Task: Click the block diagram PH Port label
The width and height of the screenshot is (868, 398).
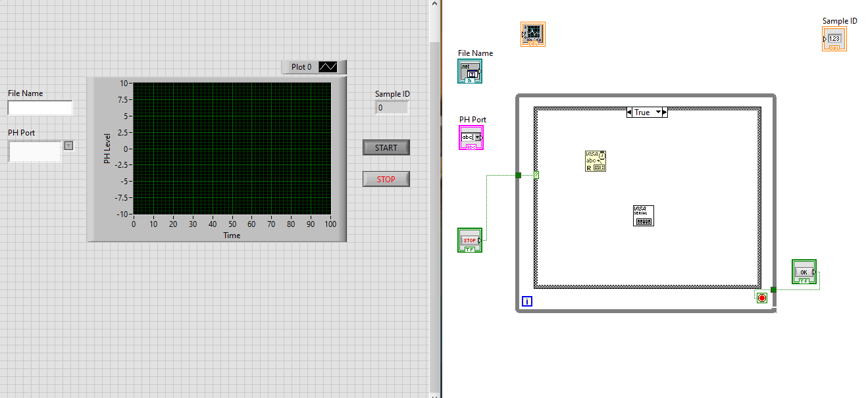Action: click(473, 120)
